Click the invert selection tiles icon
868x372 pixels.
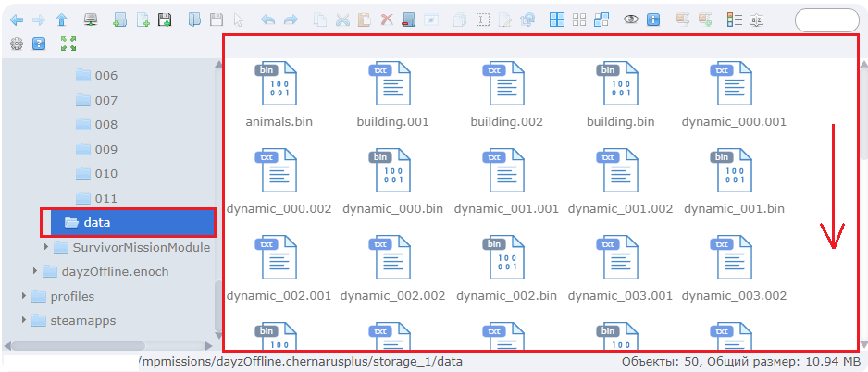pyautogui.click(x=601, y=20)
